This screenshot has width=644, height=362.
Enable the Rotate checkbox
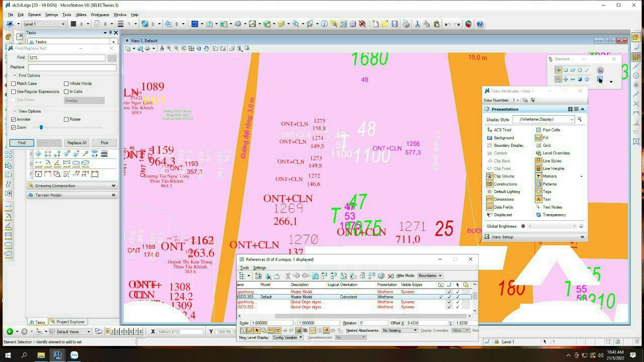pyautogui.click(x=66, y=119)
